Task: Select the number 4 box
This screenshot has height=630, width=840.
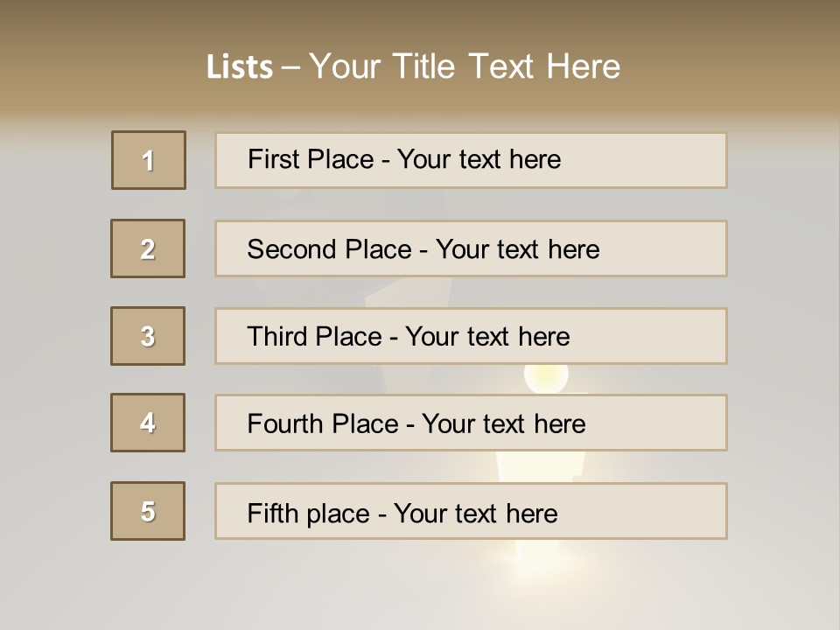Action: point(148,423)
